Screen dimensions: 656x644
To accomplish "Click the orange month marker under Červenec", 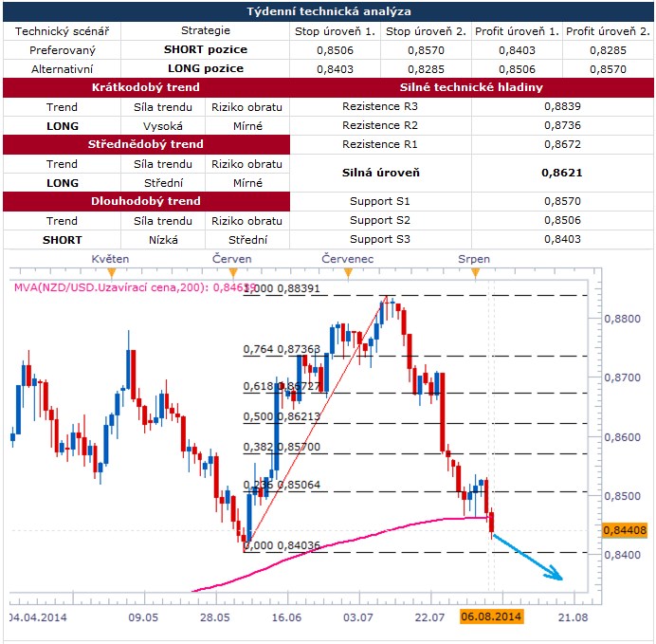I will tap(348, 274).
